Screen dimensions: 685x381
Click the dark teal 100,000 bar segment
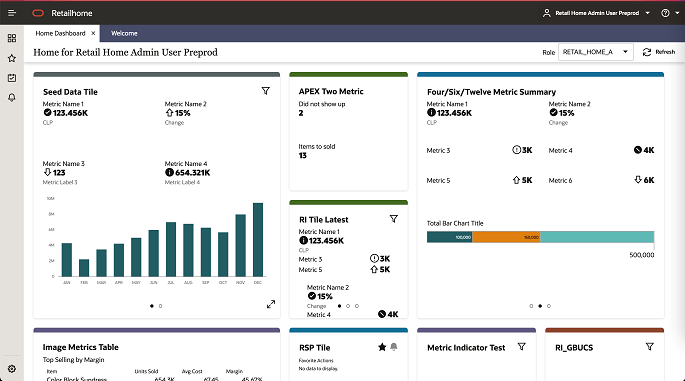click(450, 237)
